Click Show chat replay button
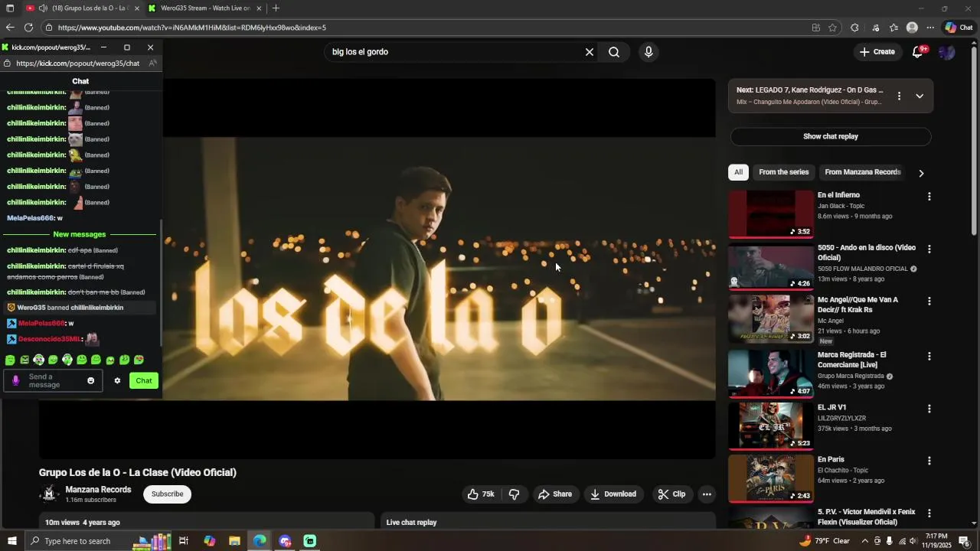980x551 pixels. pyautogui.click(x=831, y=136)
